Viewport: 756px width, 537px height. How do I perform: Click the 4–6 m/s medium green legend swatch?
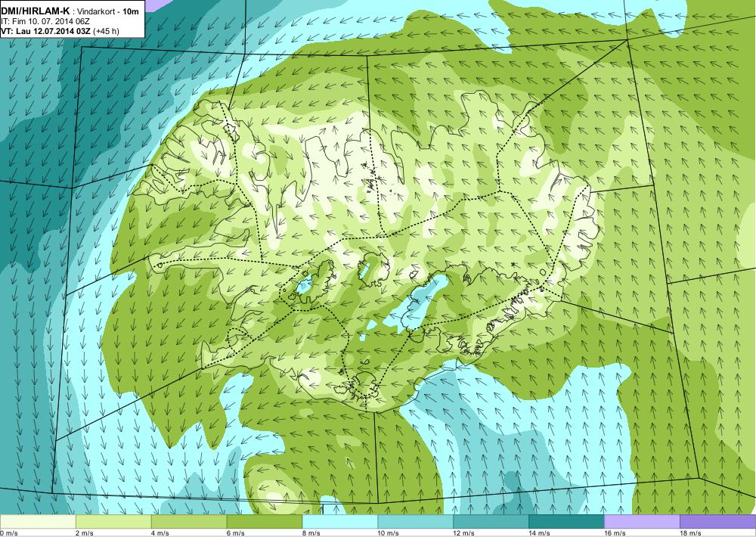pyautogui.click(x=189, y=522)
